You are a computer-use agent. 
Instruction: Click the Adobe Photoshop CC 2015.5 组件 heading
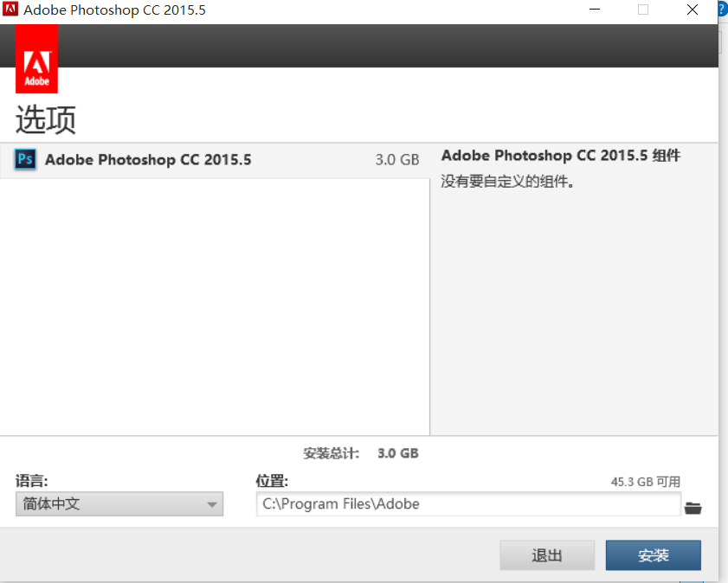[561, 156]
